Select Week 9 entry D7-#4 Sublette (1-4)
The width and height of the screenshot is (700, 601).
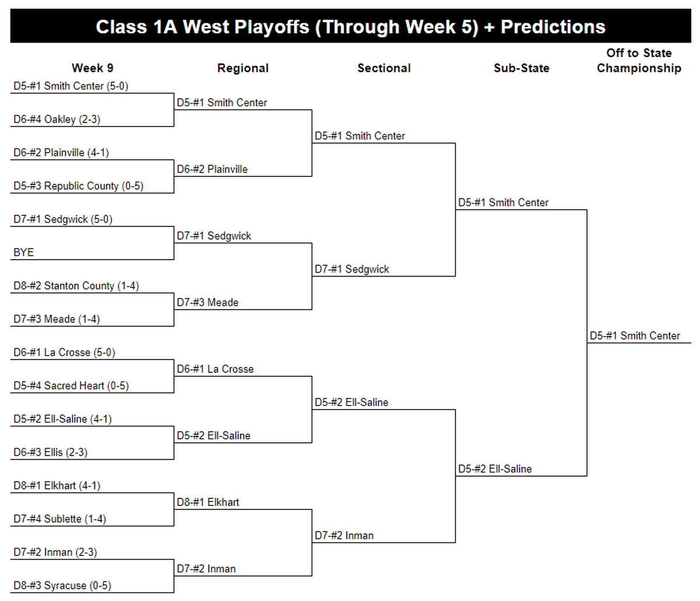click(60, 519)
